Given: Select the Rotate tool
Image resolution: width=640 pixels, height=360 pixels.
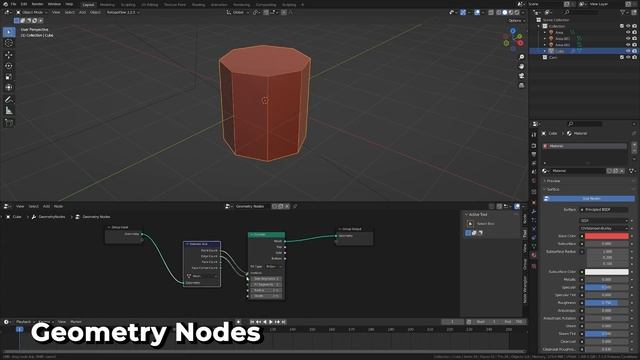Looking at the screenshot, I should pyautogui.click(x=9, y=66).
